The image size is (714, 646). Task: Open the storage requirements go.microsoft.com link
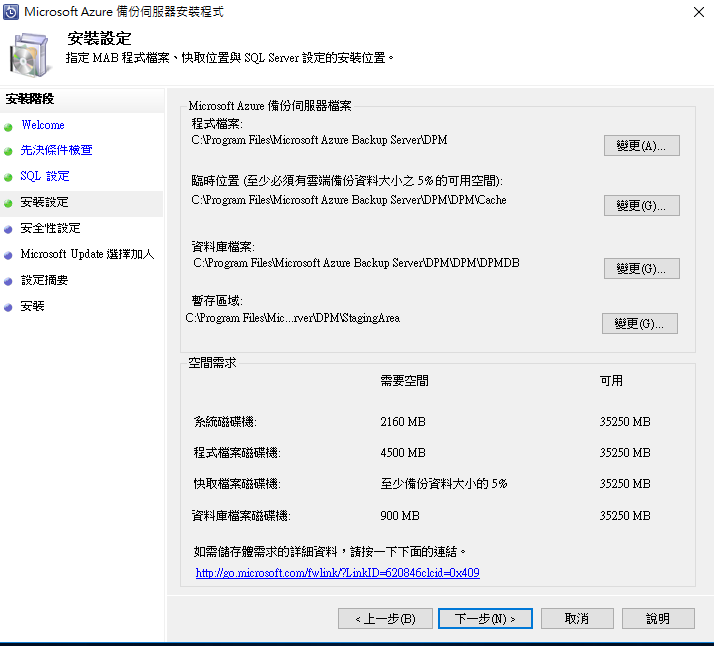[337, 573]
